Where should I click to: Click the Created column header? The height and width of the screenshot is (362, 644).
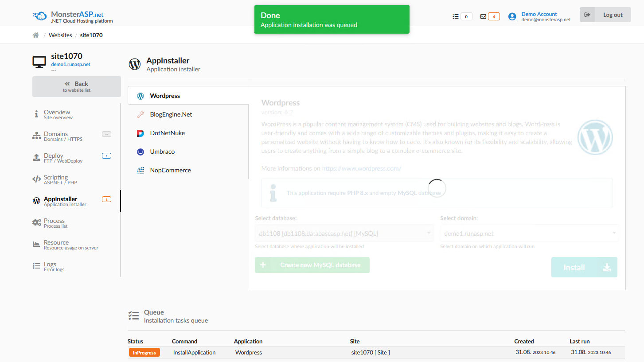[524, 341]
